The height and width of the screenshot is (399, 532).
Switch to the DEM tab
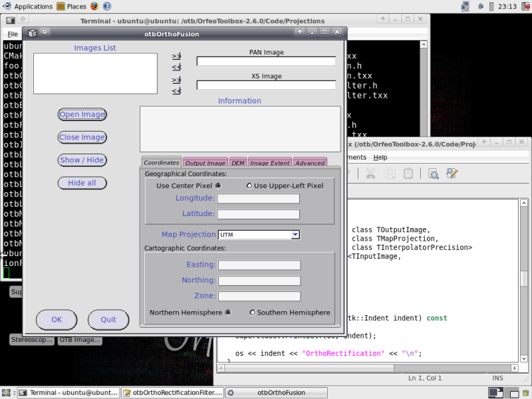238,163
